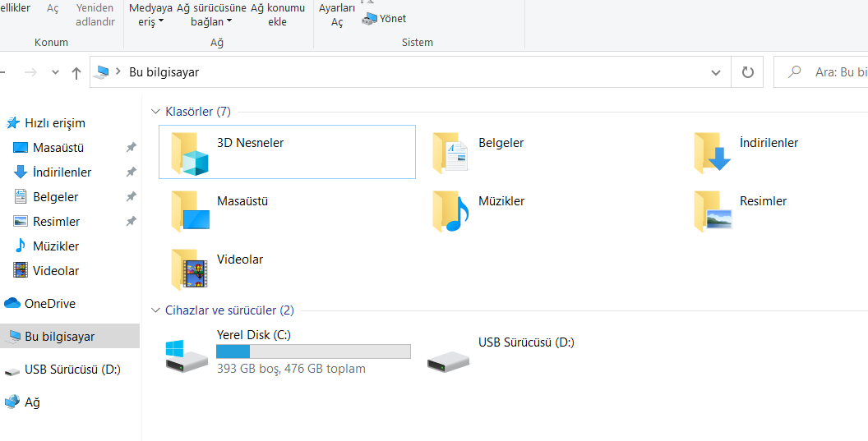
Task: Open the İndirilenler folder with blue arrow
Action: point(712,152)
